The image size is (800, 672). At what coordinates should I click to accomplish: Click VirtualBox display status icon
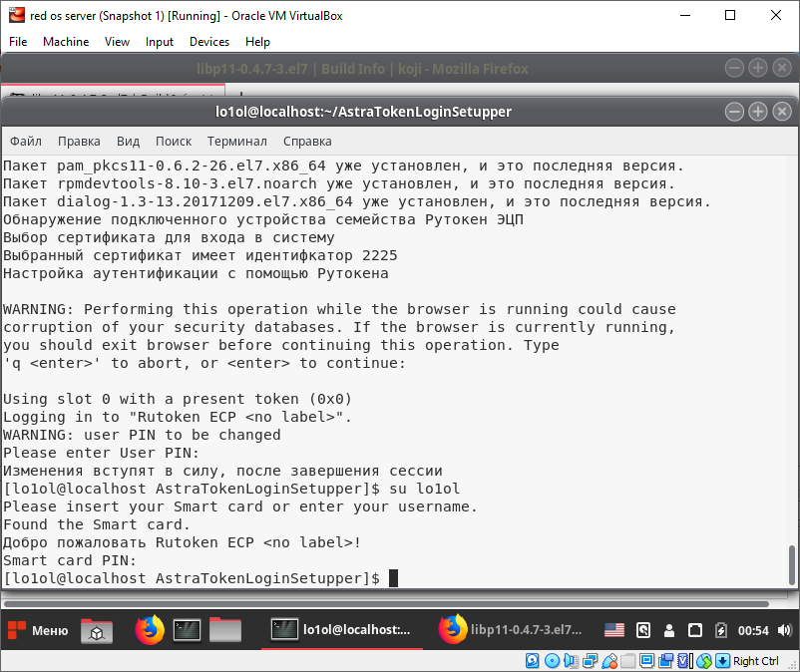coord(647,661)
